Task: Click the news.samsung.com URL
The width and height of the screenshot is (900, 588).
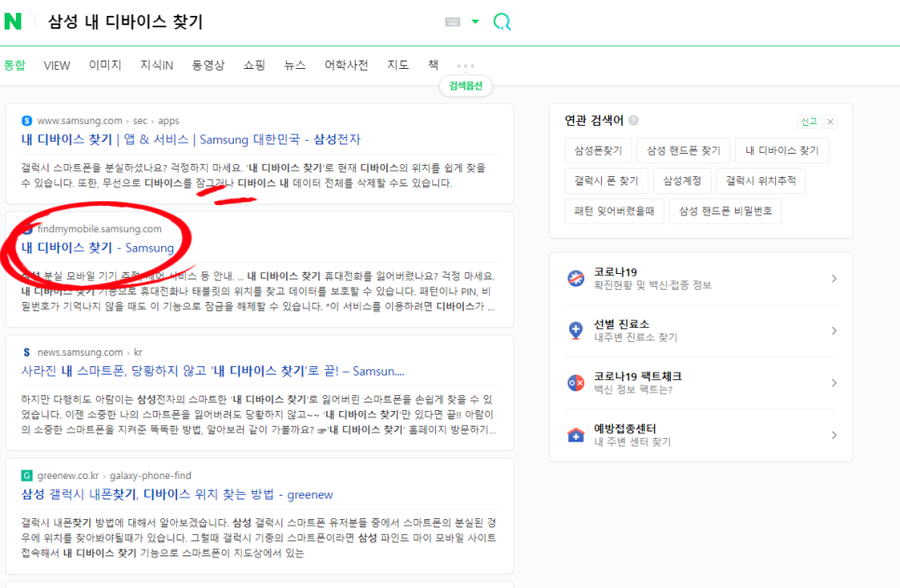Action: pyautogui.click(x=80, y=352)
